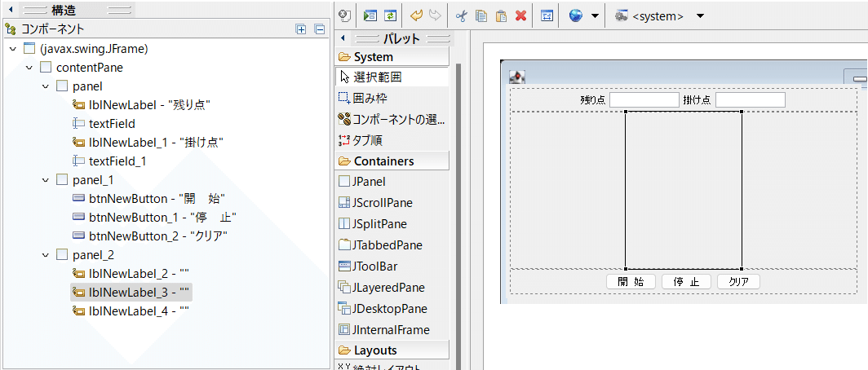The width and height of the screenshot is (868, 370).
Task: Click the 掛け点 label in design canvas
Action: coord(697,100)
